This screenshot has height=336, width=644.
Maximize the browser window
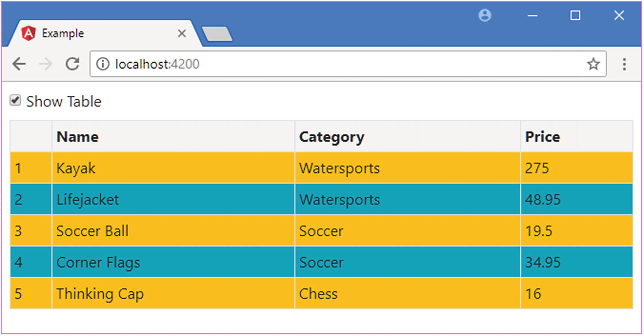[x=575, y=16]
